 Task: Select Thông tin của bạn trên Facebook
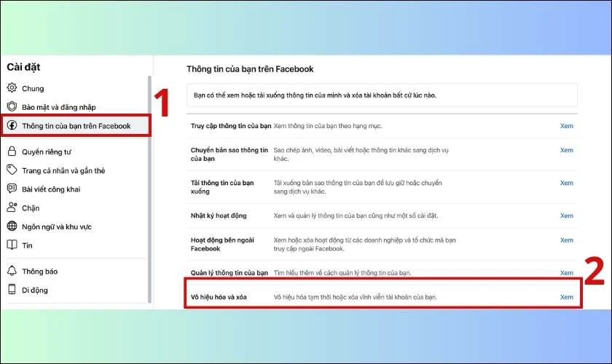point(76,126)
